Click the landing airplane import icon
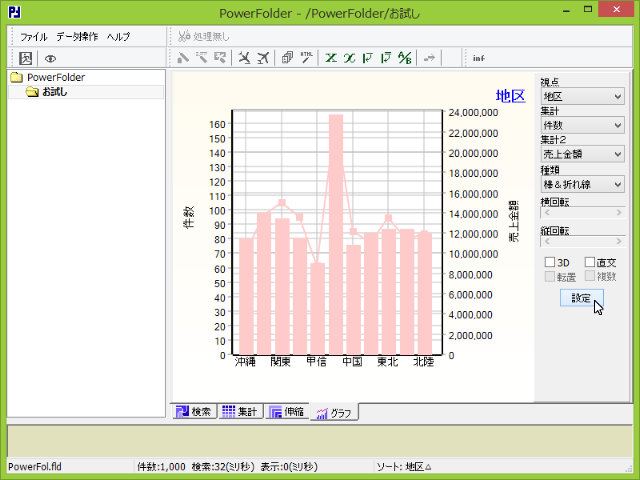The height and width of the screenshot is (480, 640). [x=244, y=58]
